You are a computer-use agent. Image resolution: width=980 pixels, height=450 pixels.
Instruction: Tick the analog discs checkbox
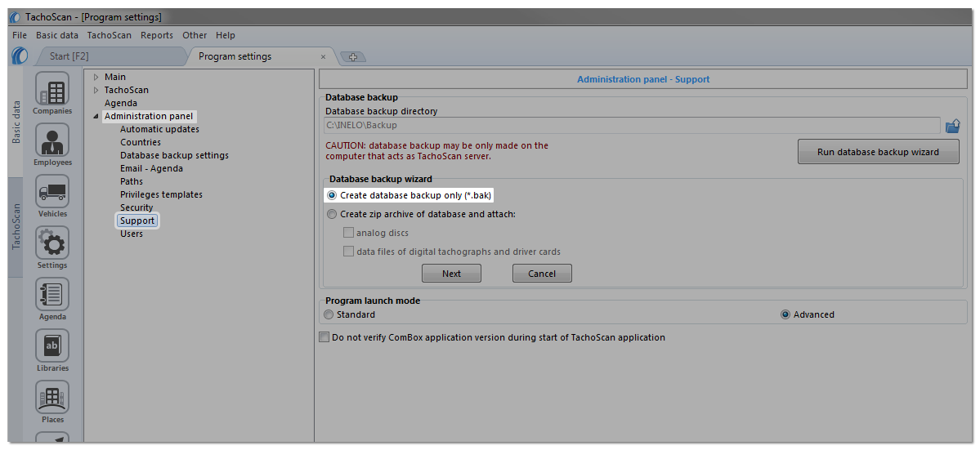(x=349, y=233)
